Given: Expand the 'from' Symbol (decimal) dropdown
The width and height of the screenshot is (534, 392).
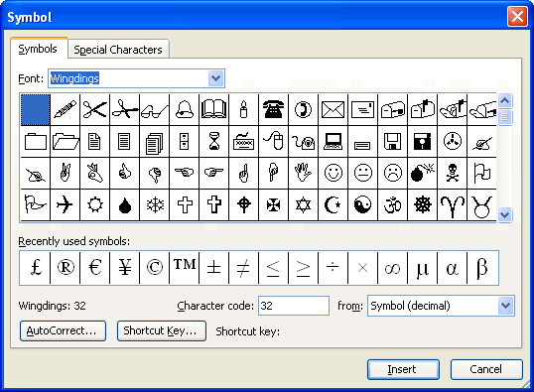Looking at the screenshot, I should click(505, 306).
